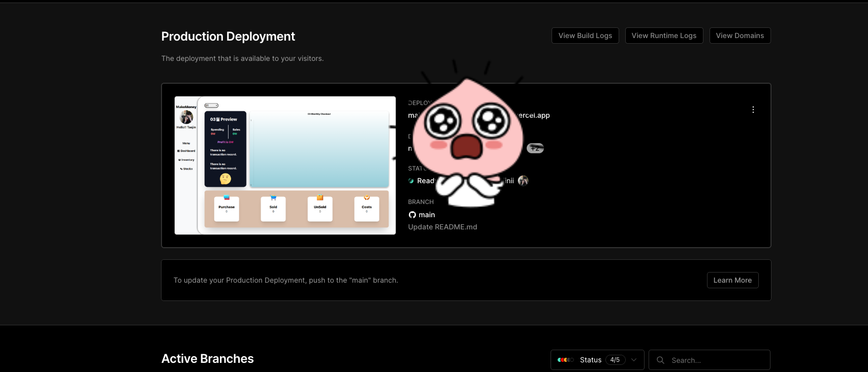Focus the branch Search field
This screenshot has width=868, height=372.
710,360
